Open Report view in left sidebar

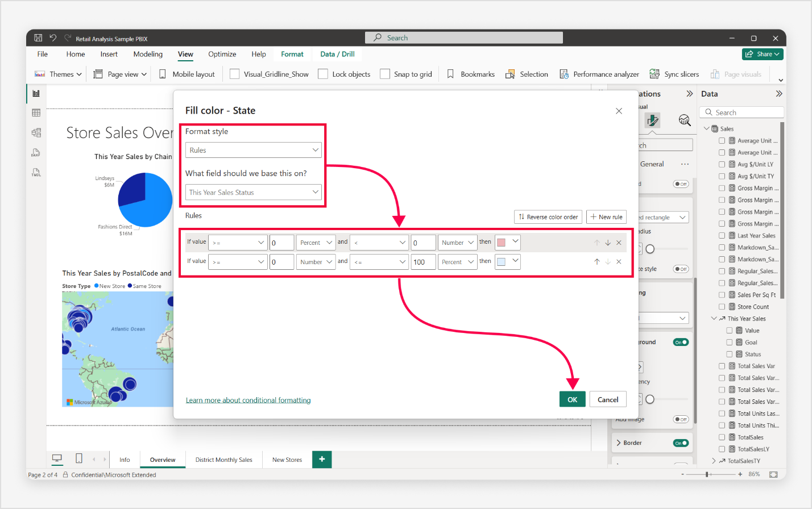(x=36, y=94)
